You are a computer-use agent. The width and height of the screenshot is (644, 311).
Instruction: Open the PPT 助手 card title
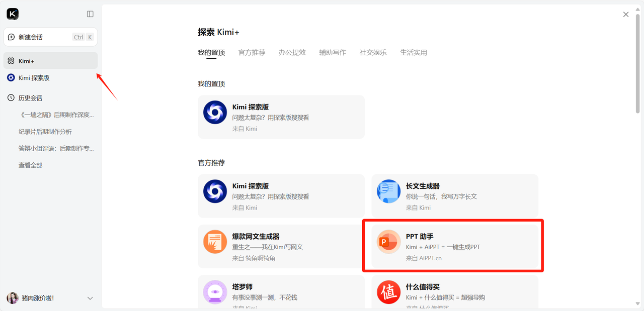(x=420, y=236)
